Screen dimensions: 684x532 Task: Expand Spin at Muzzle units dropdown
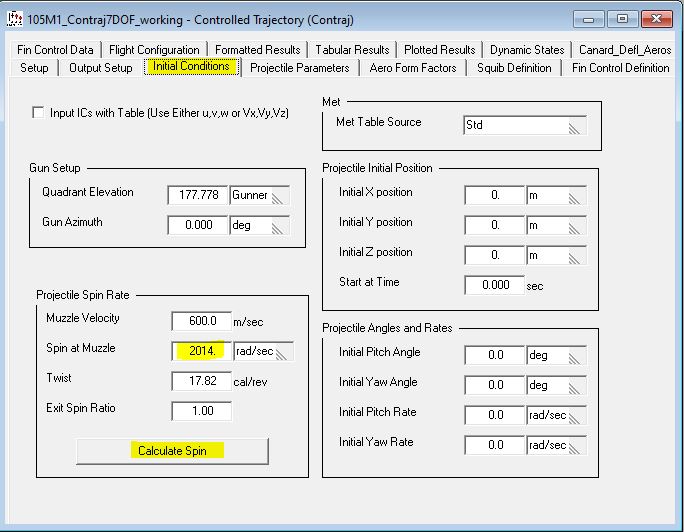(x=283, y=351)
